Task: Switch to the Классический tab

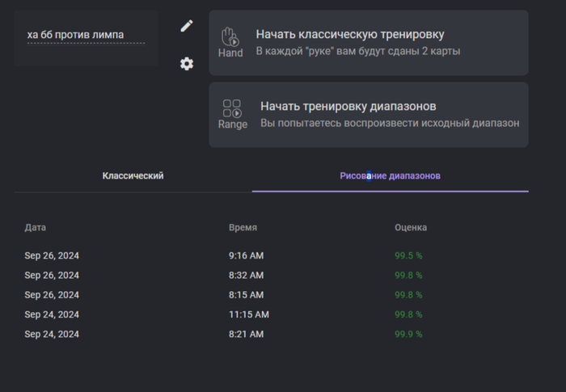Action: [x=133, y=176]
